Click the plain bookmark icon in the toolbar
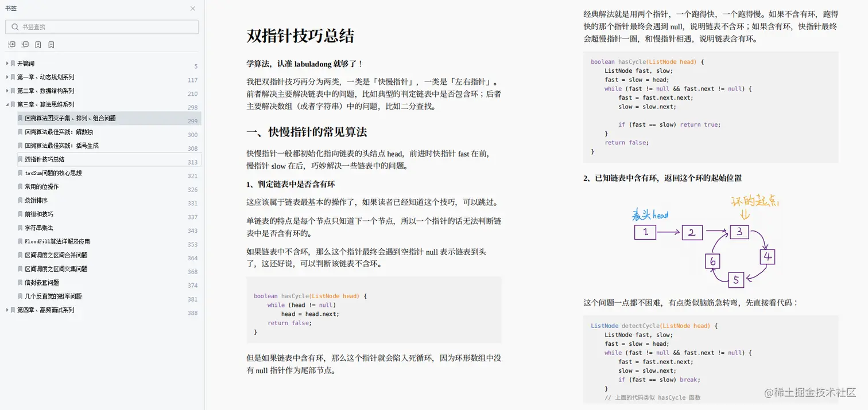The image size is (868, 410). (51, 44)
